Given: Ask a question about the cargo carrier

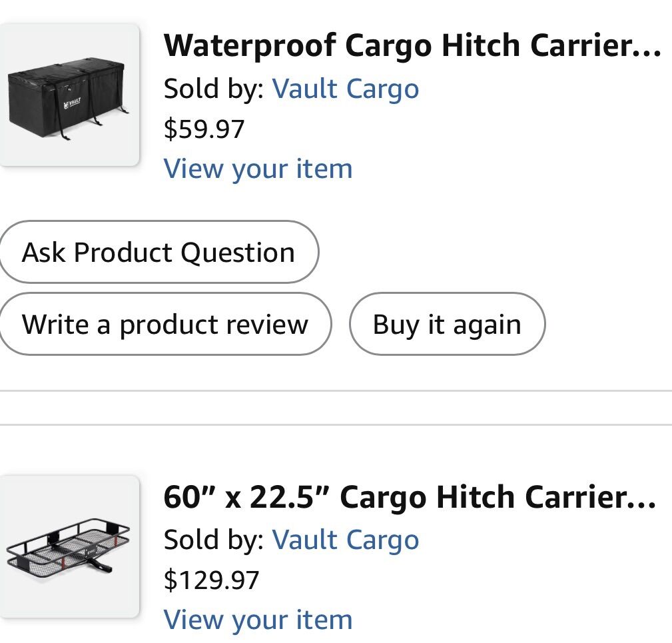Looking at the screenshot, I should tap(159, 252).
